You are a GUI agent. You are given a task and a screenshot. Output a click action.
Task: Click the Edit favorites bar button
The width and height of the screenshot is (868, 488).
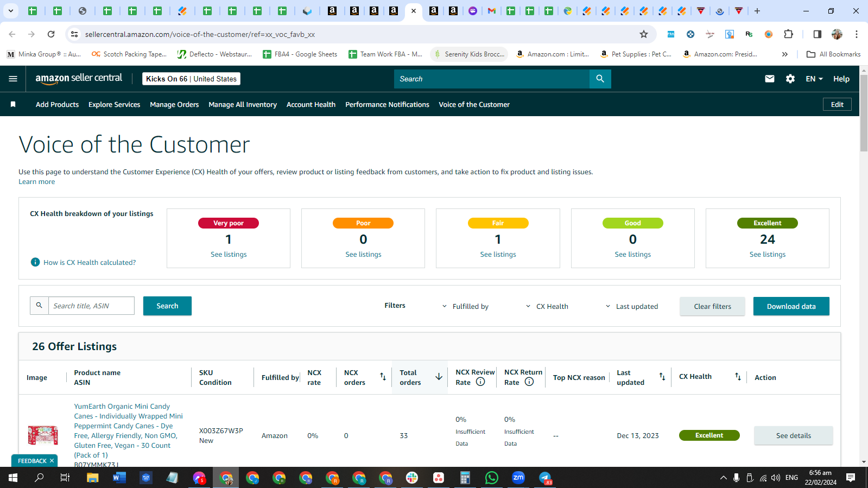tap(837, 104)
